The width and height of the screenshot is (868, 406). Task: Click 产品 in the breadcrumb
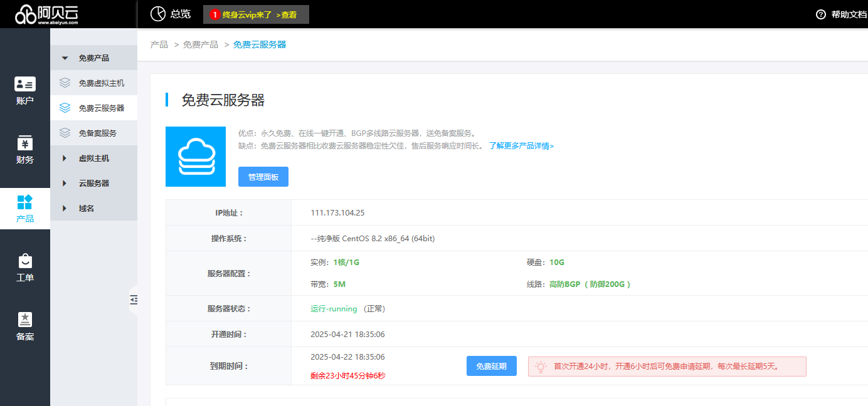tap(159, 44)
